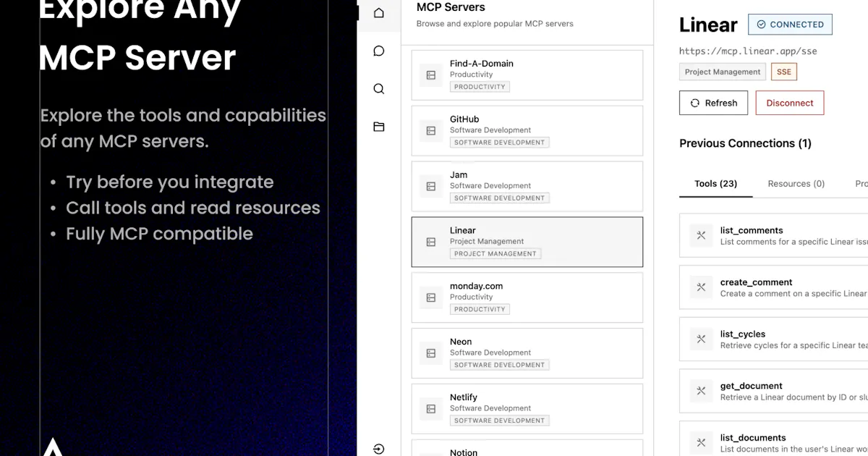868x456 pixels.
Task: Click the Disconnect button
Action: pyautogui.click(x=790, y=103)
